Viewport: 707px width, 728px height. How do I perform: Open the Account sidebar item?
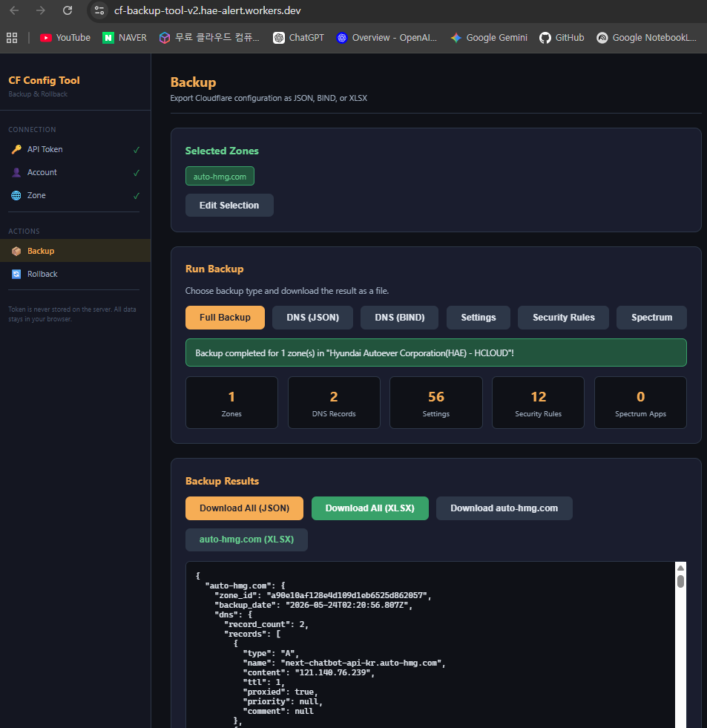75,172
